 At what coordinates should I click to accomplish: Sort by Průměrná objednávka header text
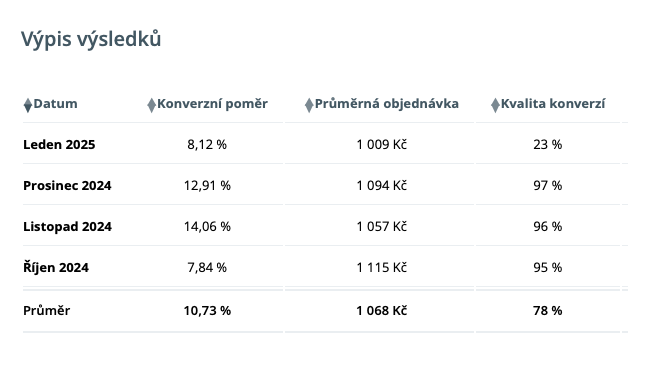(x=386, y=104)
